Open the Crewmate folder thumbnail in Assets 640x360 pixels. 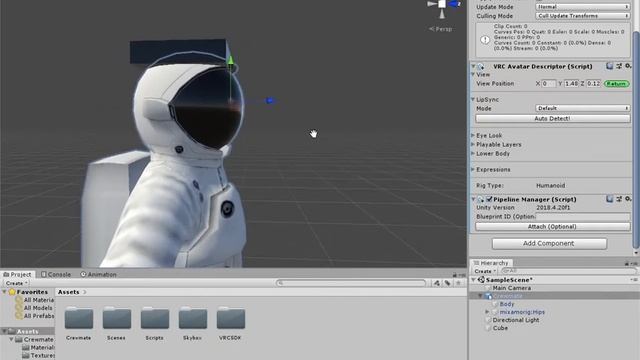tap(79, 318)
